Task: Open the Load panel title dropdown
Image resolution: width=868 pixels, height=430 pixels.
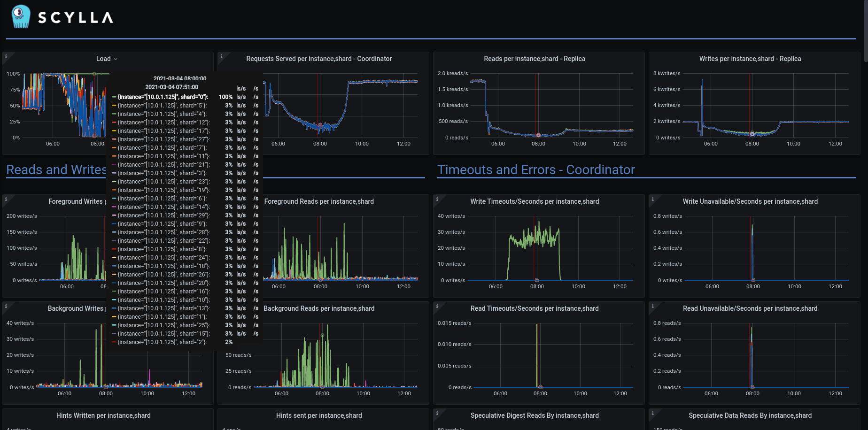Action: [107, 59]
